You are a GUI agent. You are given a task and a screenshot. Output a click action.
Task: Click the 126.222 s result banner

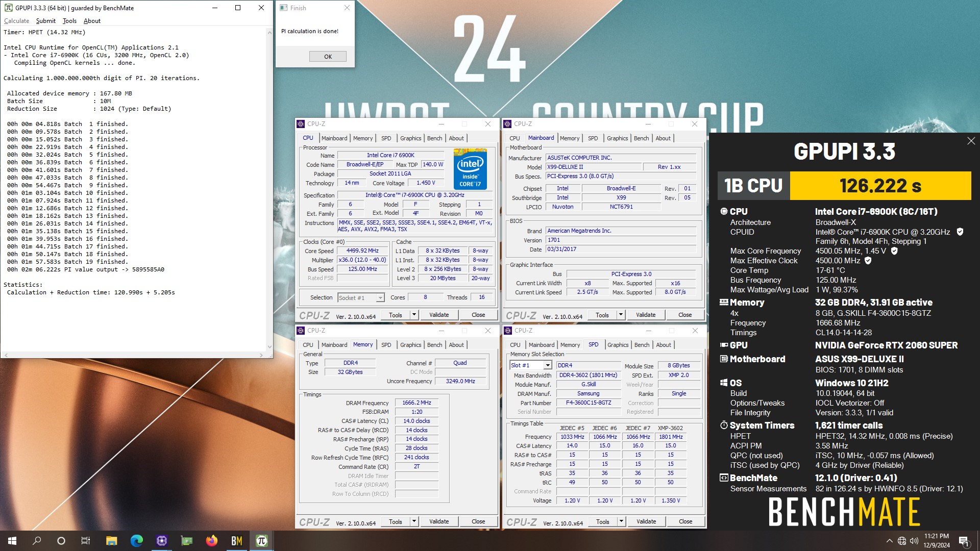[880, 186]
